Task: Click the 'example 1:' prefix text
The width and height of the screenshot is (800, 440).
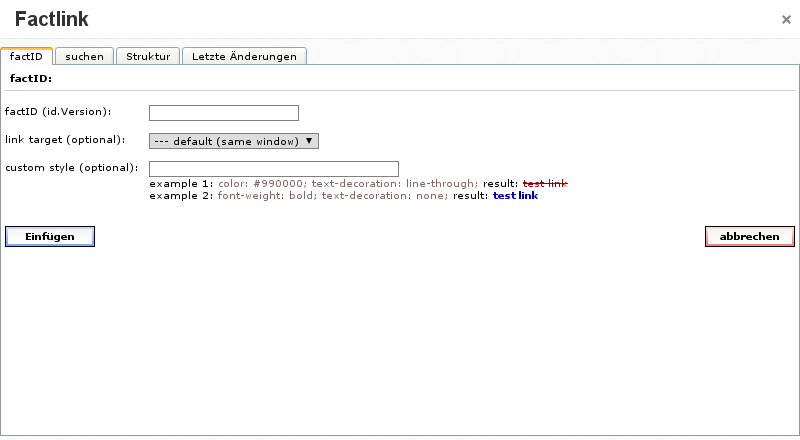Action: click(181, 184)
